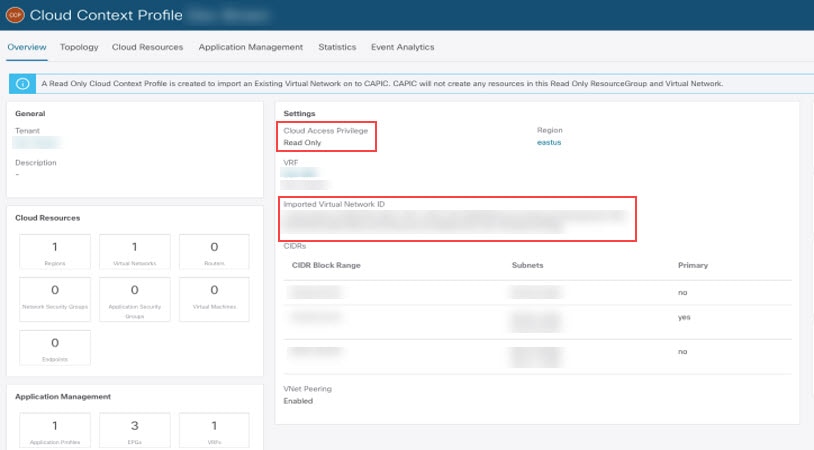The width and height of the screenshot is (814, 450).
Task: Click the orange CCP logo icon
Action: (15, 15)
